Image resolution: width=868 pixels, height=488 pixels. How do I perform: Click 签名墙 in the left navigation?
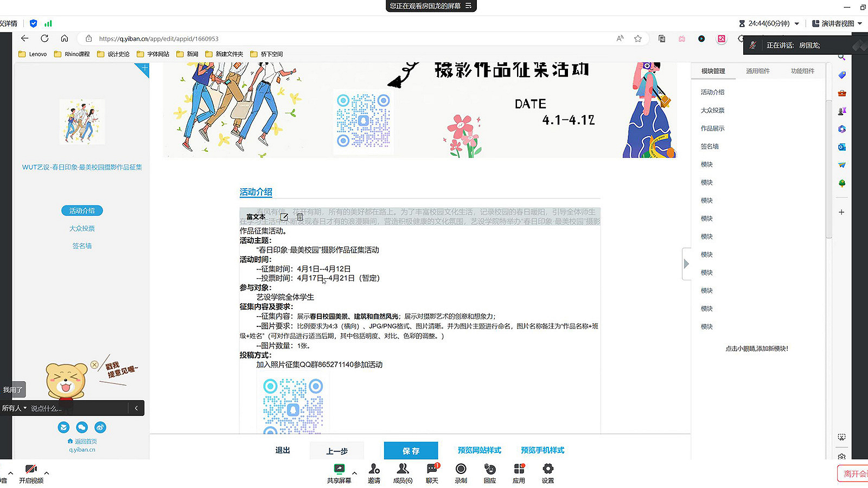(82, 246)
